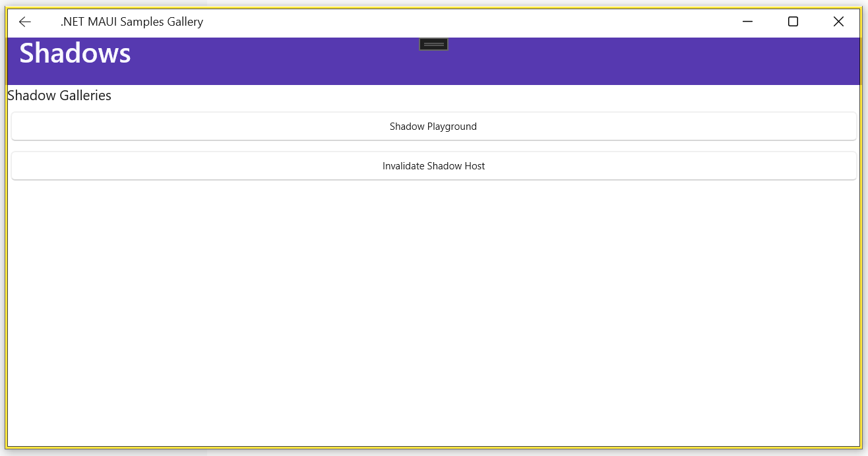
Task: Click the yellow highlighted window border at the bottom
Action: point(433,447)
